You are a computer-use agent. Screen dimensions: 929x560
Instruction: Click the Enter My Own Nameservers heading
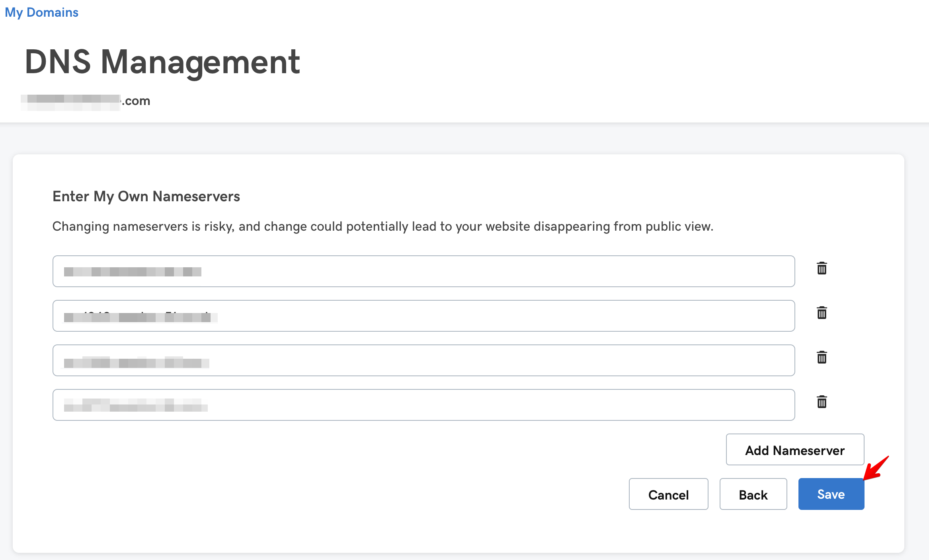point(146,196)
